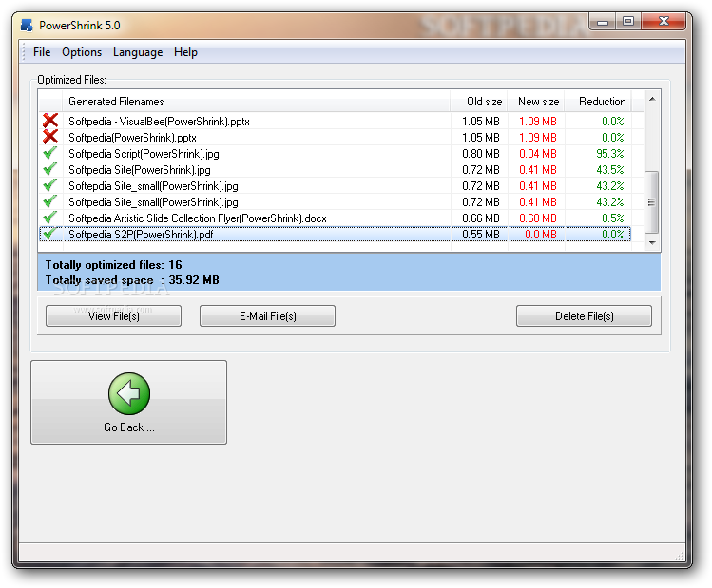The width and height of the screenshot is (712, 588).
Task: Close the PowerShrink 5.0 window
Action: pyautogui.click(x=664, y=21)
